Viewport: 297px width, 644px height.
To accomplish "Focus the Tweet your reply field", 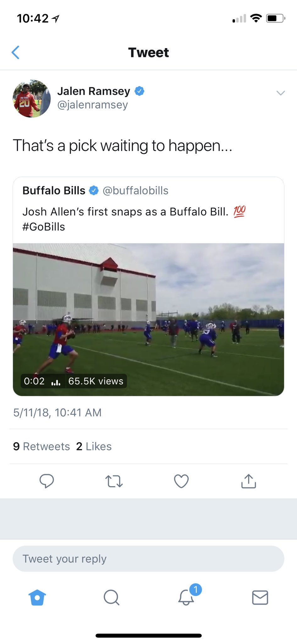I will 148,559.
